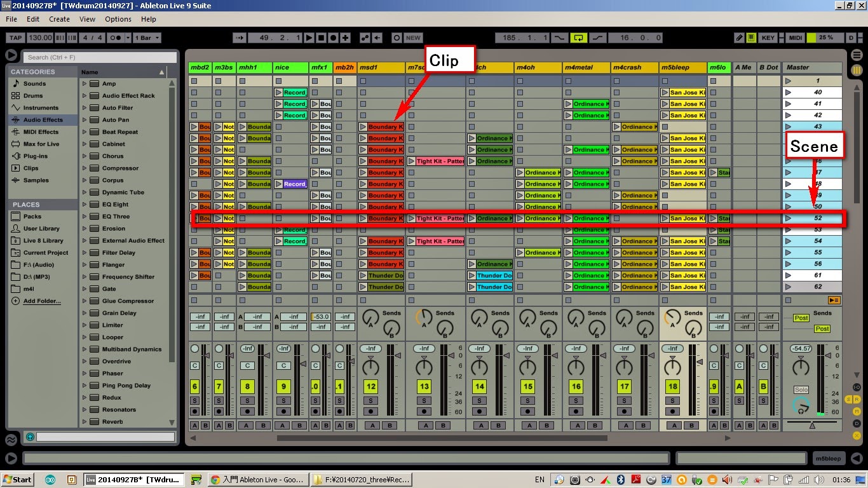Open the Packs place

(x=32, y=216)
